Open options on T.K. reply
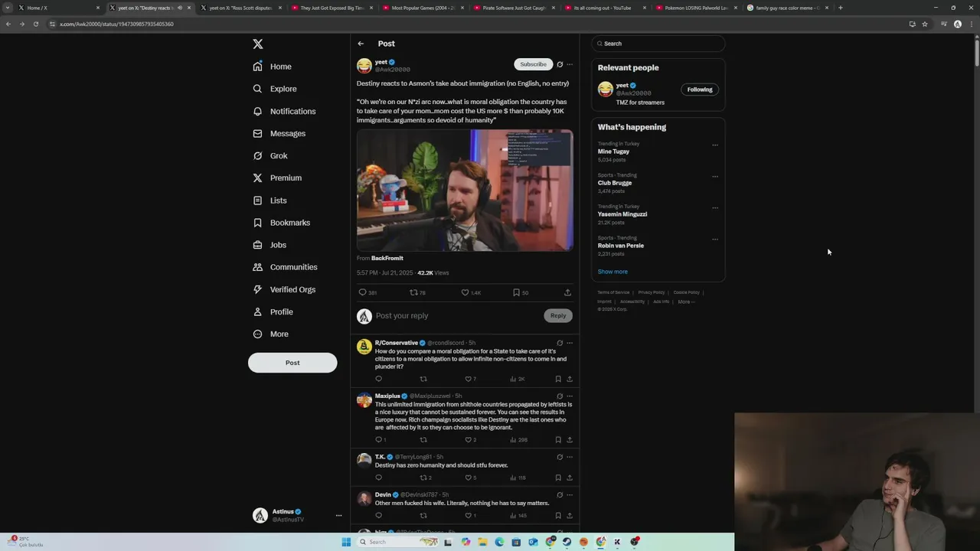The height and width of the screenshot is (551, 980). pos(570,457)
